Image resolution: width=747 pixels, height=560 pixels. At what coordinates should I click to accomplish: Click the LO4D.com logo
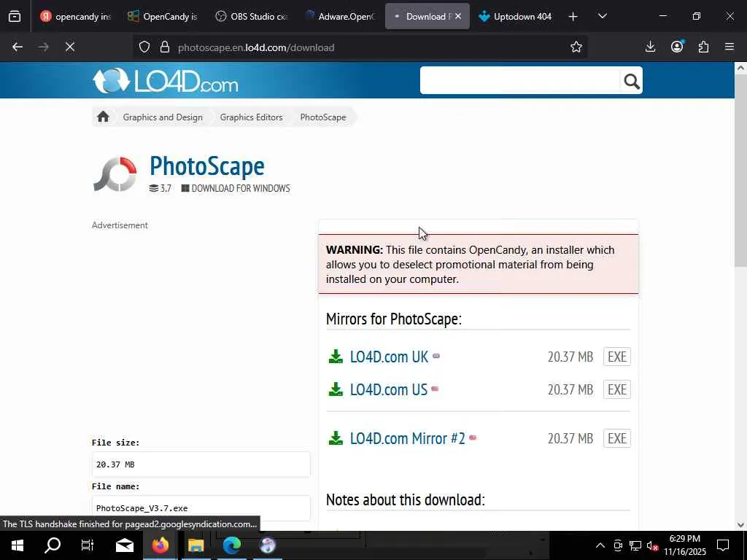tap(166, 81)
